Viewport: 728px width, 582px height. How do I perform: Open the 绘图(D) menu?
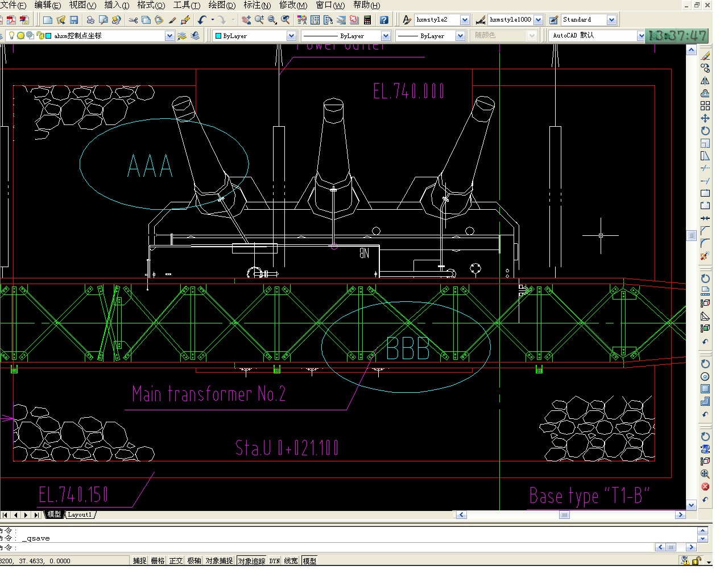(x=222, y=5)
